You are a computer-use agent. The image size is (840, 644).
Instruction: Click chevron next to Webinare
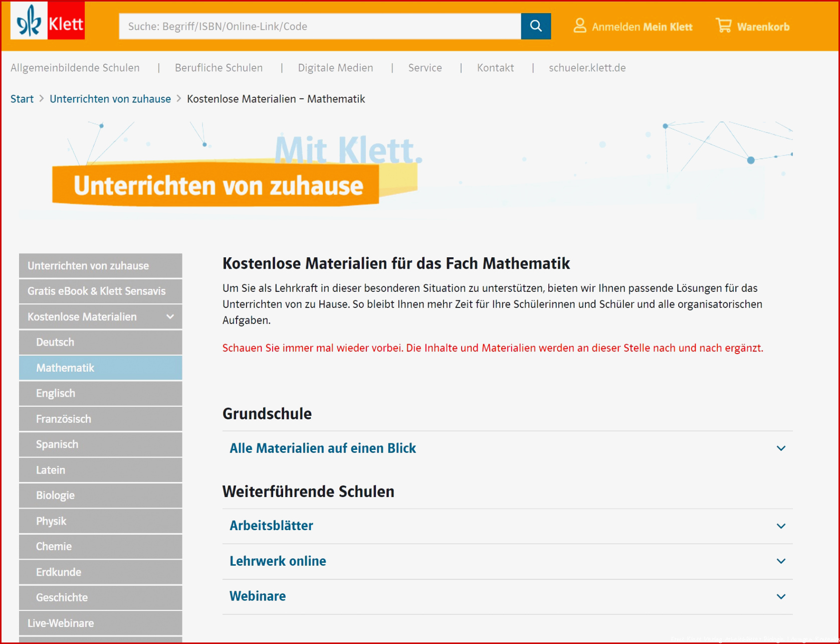pyautogui.click(x=781, y=596)
